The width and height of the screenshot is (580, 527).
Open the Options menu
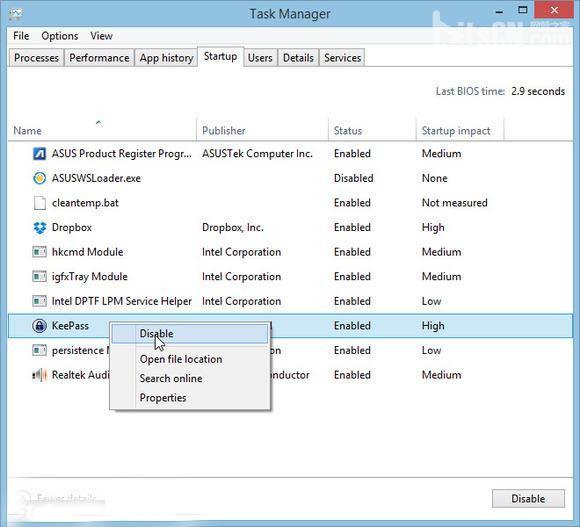tap(60, 36)
